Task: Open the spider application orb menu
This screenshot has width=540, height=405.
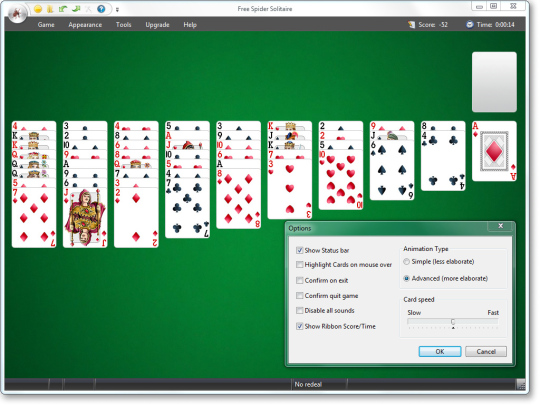Action: click(x=17, y=13)
